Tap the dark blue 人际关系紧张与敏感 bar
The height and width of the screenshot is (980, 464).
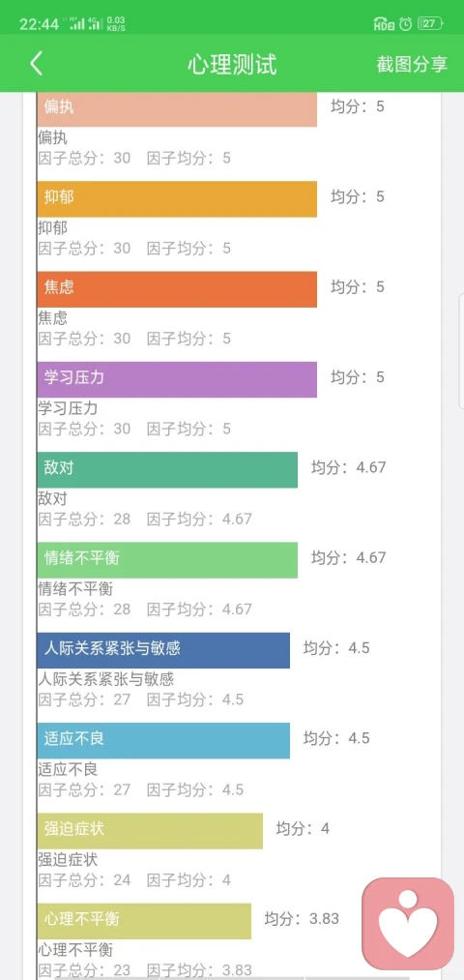(x=163, y=650)
